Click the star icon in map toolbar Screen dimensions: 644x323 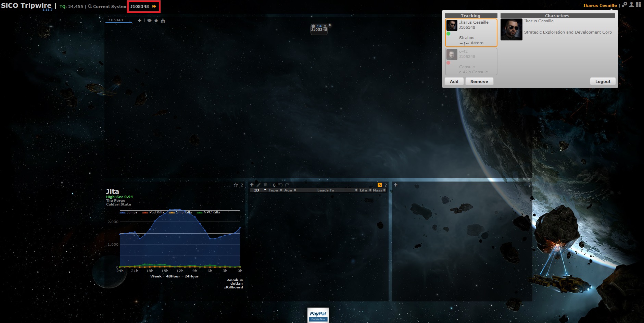[156, 21]
